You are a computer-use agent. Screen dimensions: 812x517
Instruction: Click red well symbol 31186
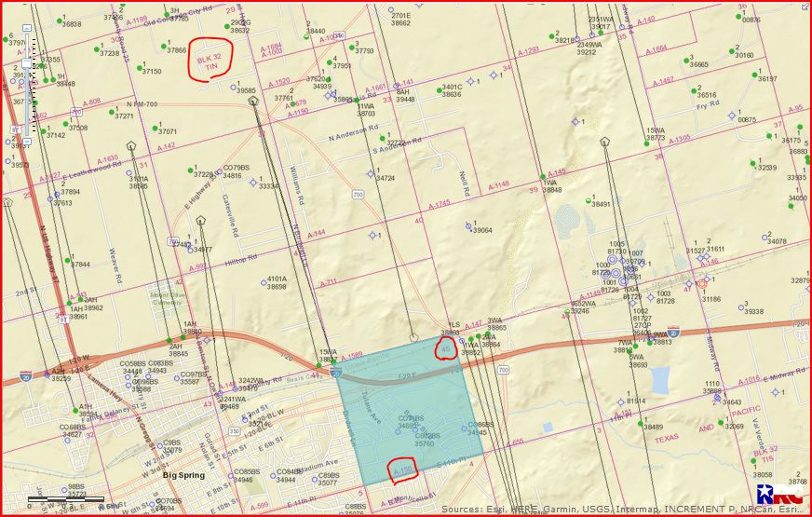pyautogui.click(x=702, y=283)
